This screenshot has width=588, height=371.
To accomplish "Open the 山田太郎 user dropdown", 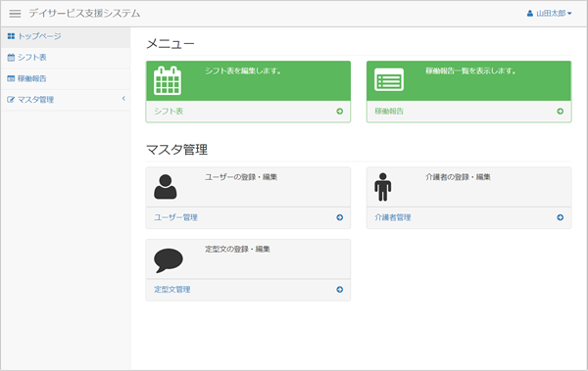I will [550, 14].
